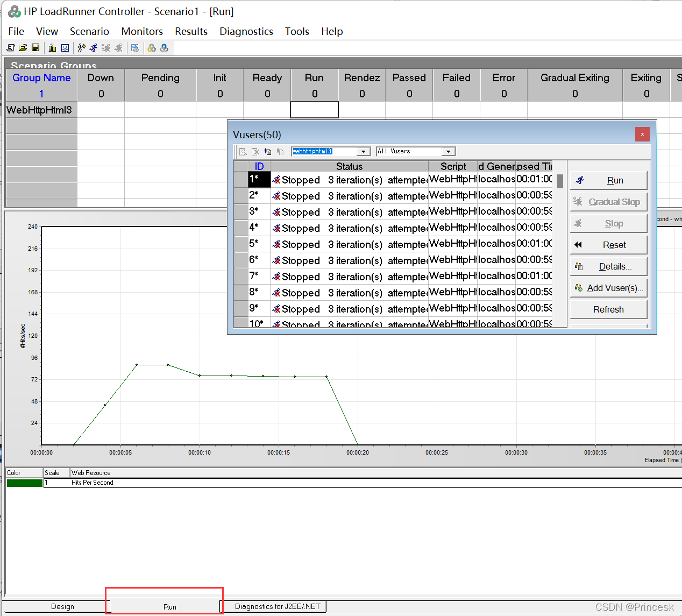Click the monitor screen toolbar icon
The width and height of the screenshot is (682, 616).
(65, 48)
